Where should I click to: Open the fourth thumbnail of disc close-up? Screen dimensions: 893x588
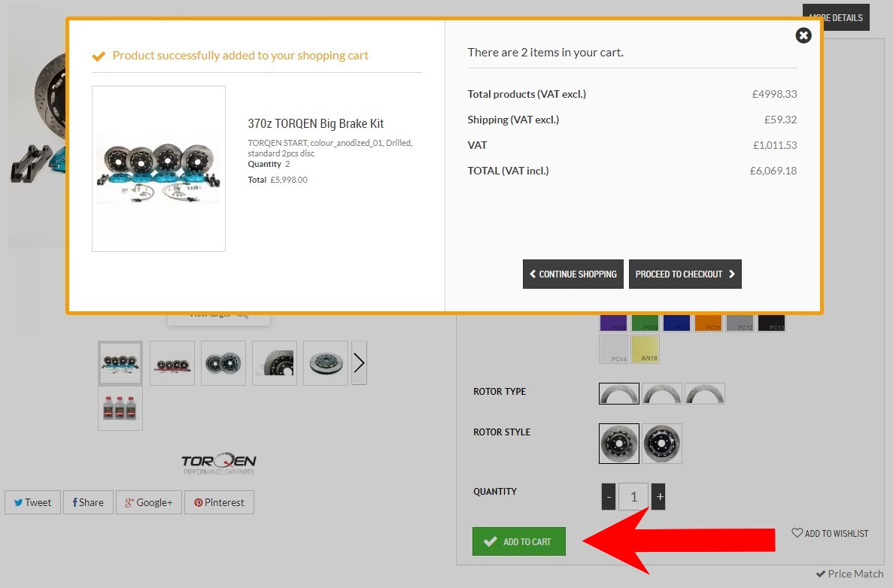pyautogui.click(x=275, y=363)
